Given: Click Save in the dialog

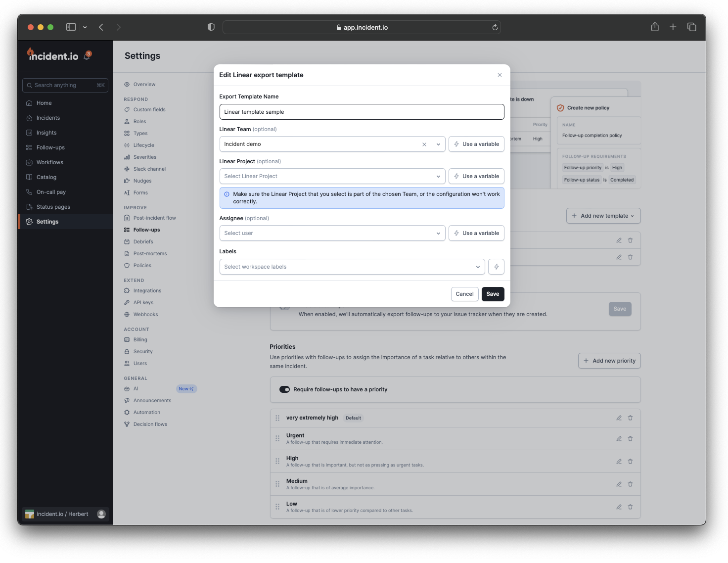Looking at the screenshot, I should [x=493, y=294].
